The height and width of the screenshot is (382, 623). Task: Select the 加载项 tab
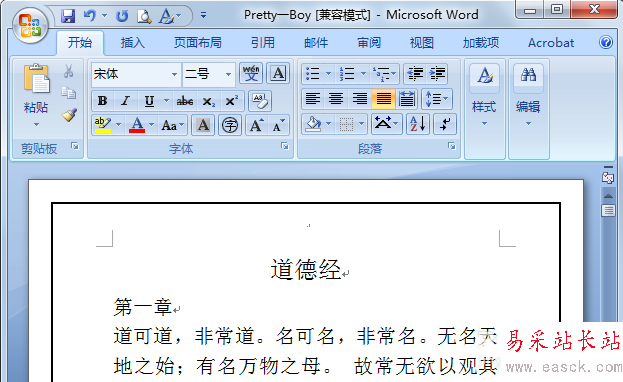pos(480,43)
